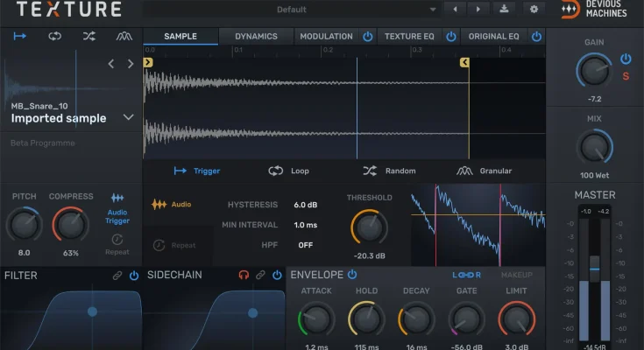This screenshot has width=644, height=350.
Task: Select the Granular mode icon in top-left panel
Action: tap(124, 37)
